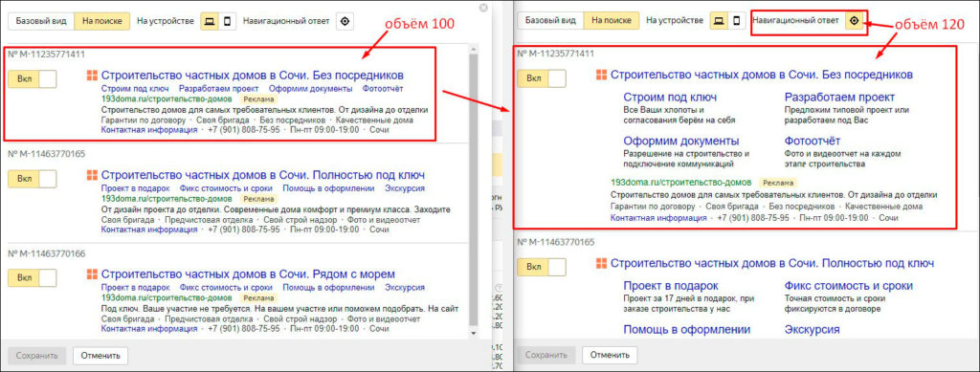This screenshot has height=372, width=980.
Task: Click 'Контактная информация' in 'Рядом с морем' ad
Action: 148,328
